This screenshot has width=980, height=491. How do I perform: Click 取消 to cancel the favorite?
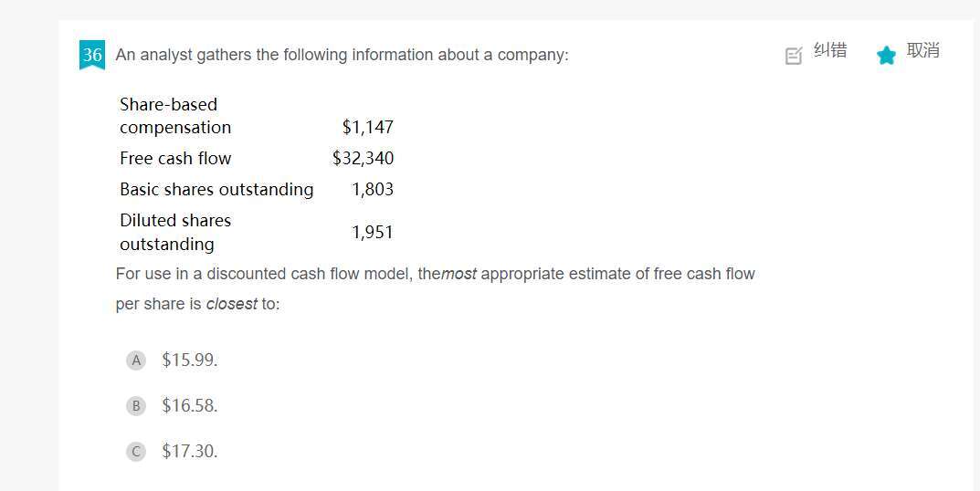point(923,50)
